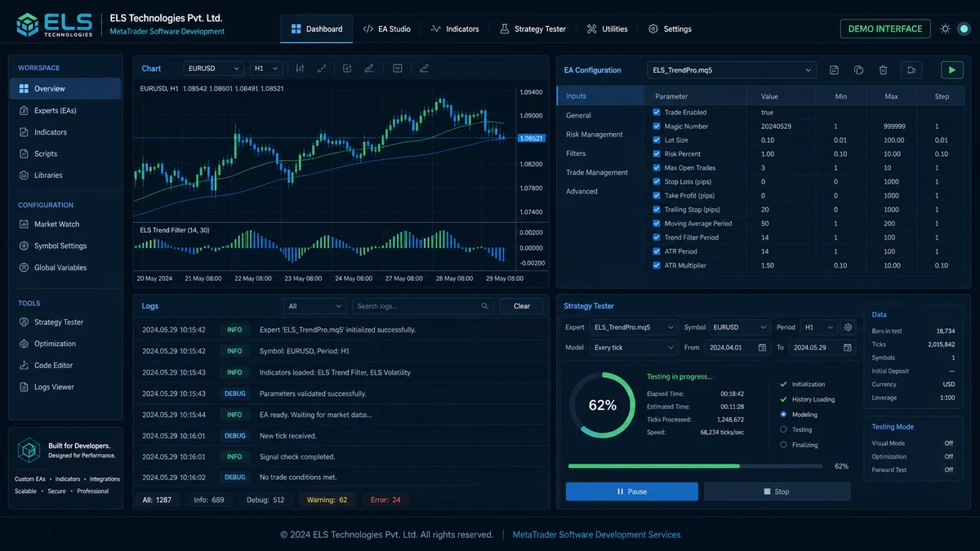Click the Search logs input field
The height and width of the screenshot is (551, 980).
[x=422, y=306]
